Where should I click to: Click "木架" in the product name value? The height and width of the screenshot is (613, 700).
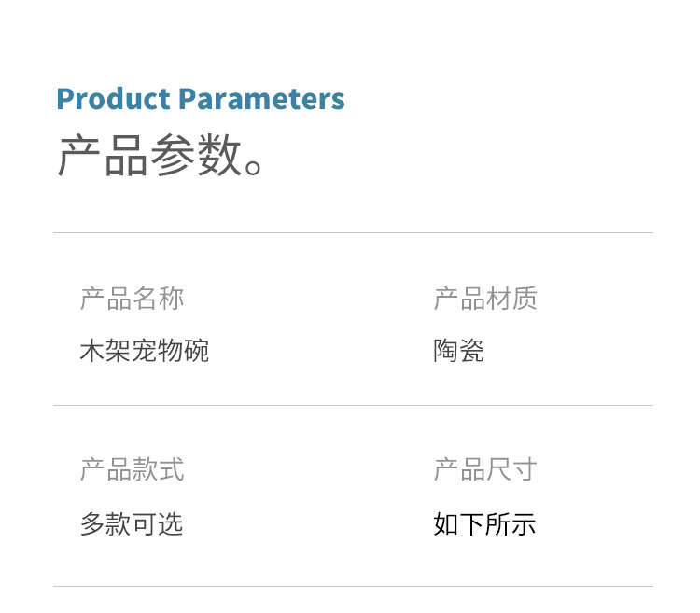point(105,352)
